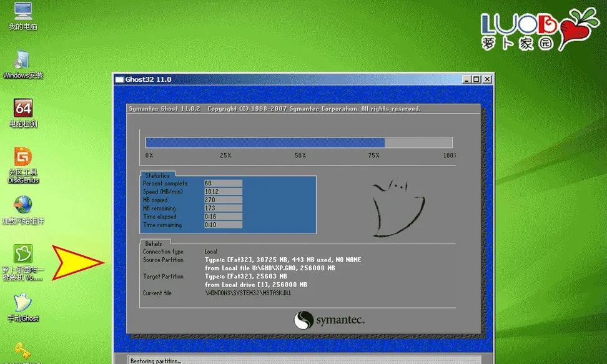
Task: Click the target Type:c [Fat32], 25603 MB line
Action: pyautogui.click(x=246, y=277)
